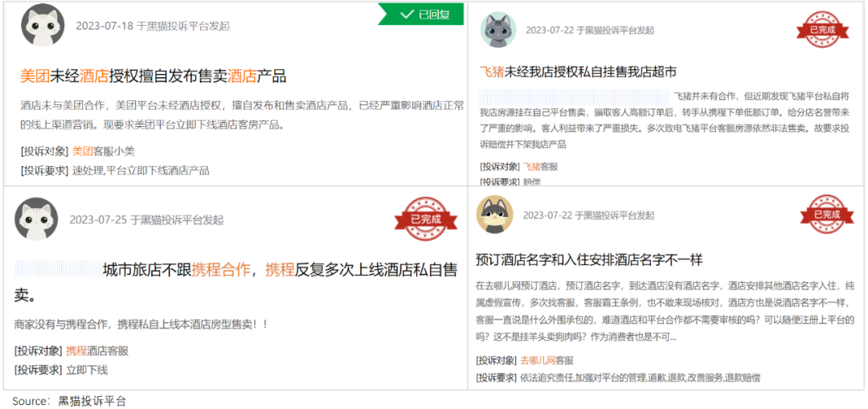Open the complaint about 城市旅店不跟携程合作
868x409 pixels.
pos(235,282)
